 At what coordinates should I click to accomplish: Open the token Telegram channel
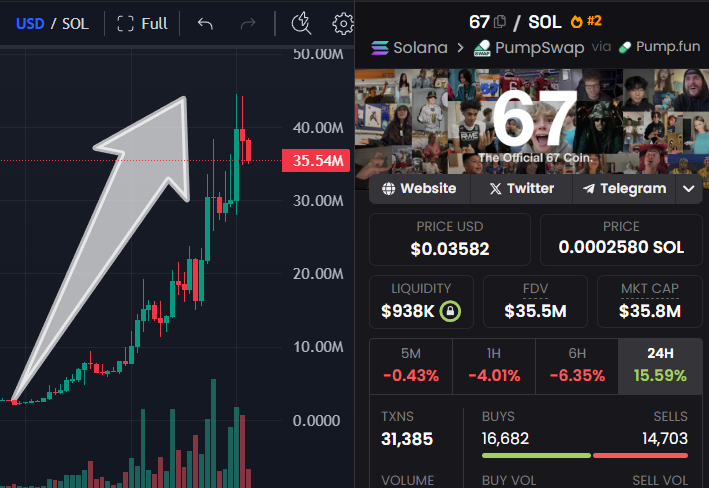pos(624,189)
